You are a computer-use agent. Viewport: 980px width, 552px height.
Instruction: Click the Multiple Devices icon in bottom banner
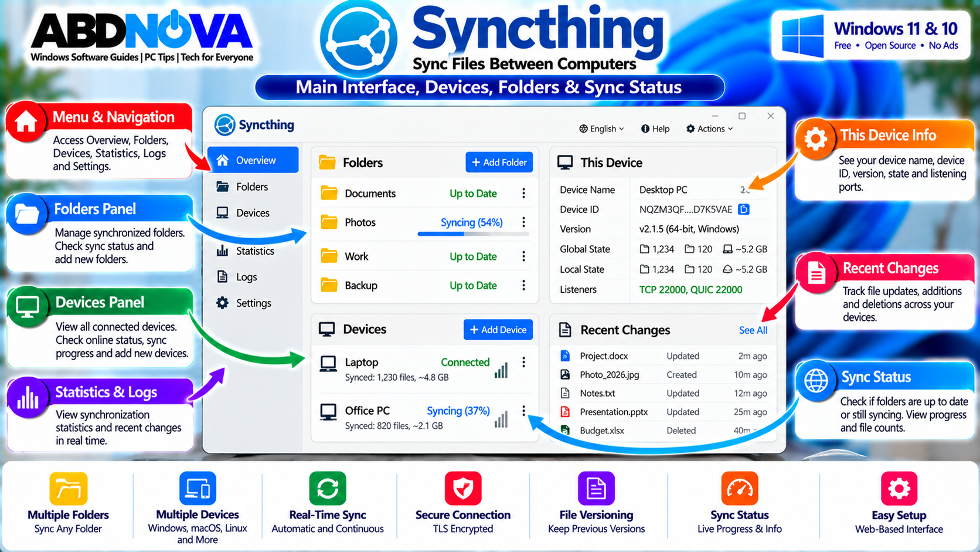[x=198, y=488]
